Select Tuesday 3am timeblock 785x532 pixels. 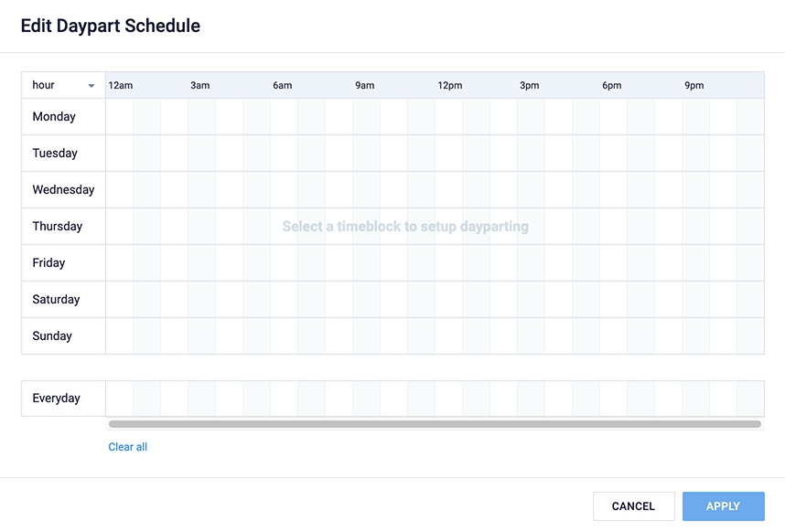[x=202, y=154]
